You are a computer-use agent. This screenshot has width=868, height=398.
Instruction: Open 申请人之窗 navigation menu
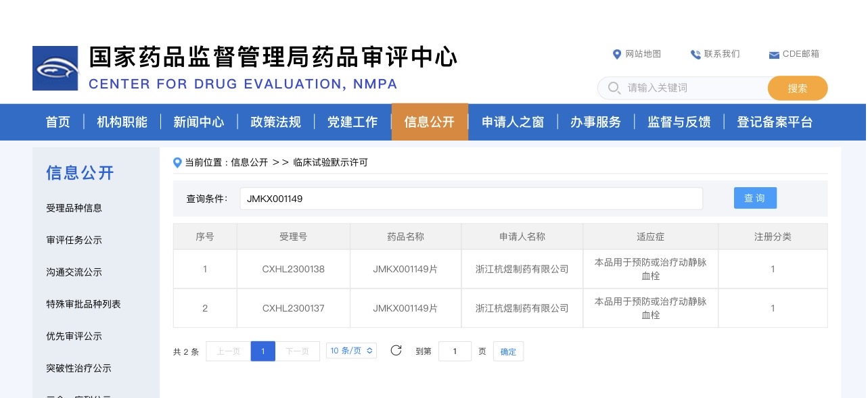(x=513, y=122)
